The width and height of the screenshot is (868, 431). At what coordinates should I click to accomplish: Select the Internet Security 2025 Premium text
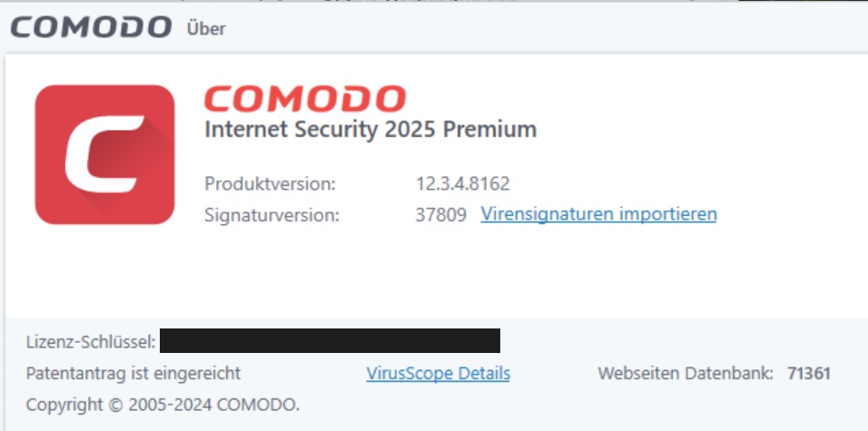[370, 130]
